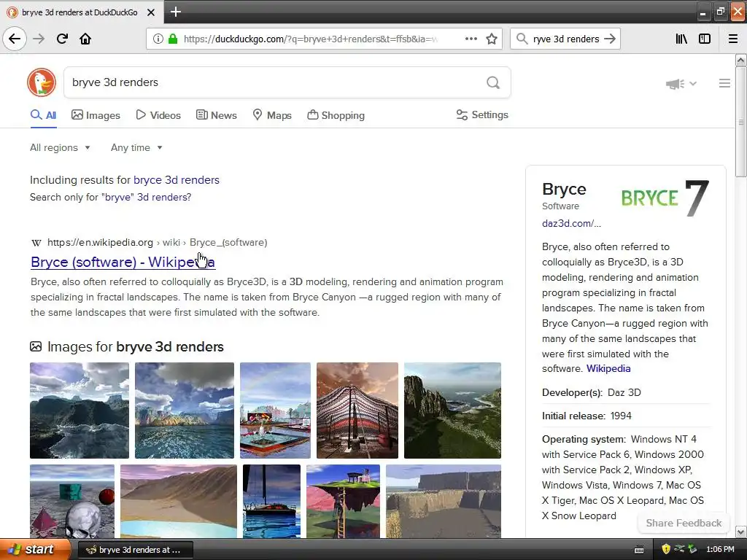747x560 pixels.
Task: Open the megaphone feedback dropdown
Action: coord(681,84)
